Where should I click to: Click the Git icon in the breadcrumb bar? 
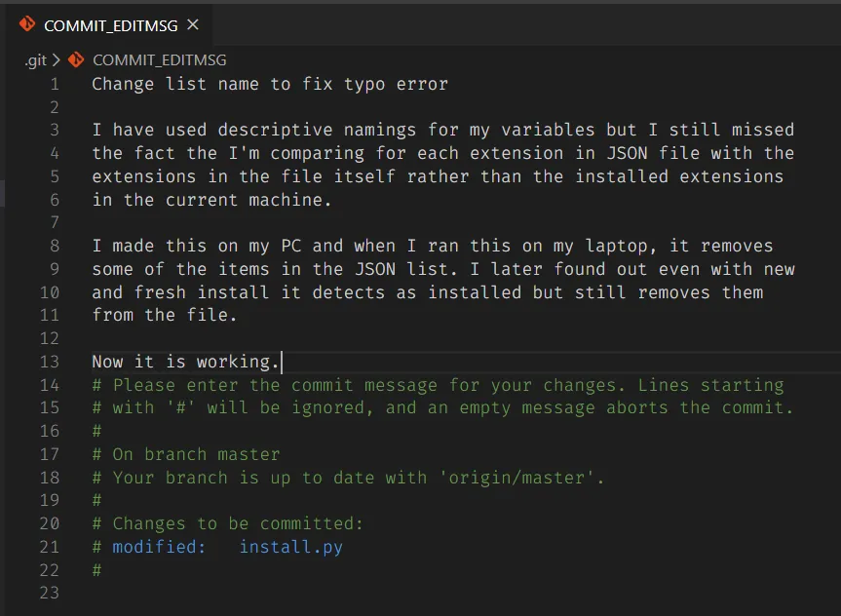click(76, 59)
